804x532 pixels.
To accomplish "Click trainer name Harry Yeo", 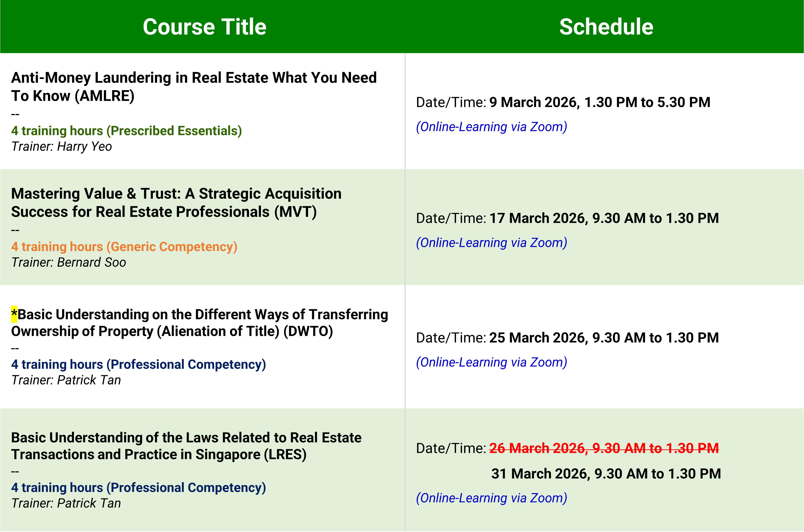I will point(84,147).
